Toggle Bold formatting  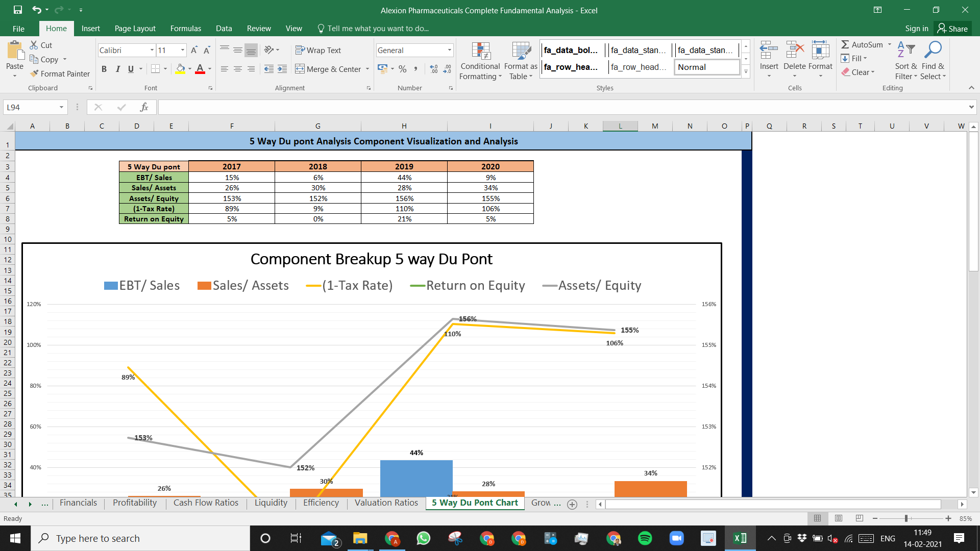click(x=104, y=69)
